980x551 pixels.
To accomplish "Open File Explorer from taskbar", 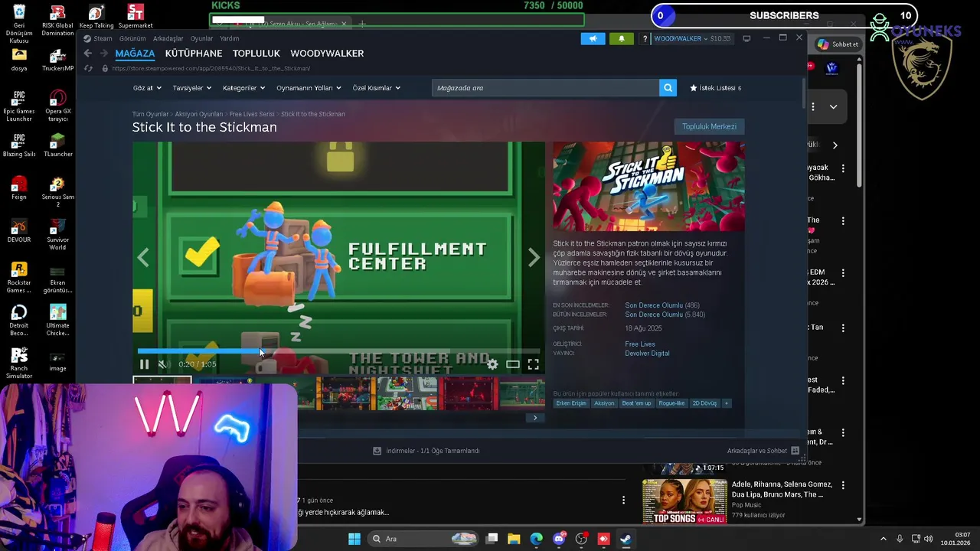I will click(x=514, y=539).
